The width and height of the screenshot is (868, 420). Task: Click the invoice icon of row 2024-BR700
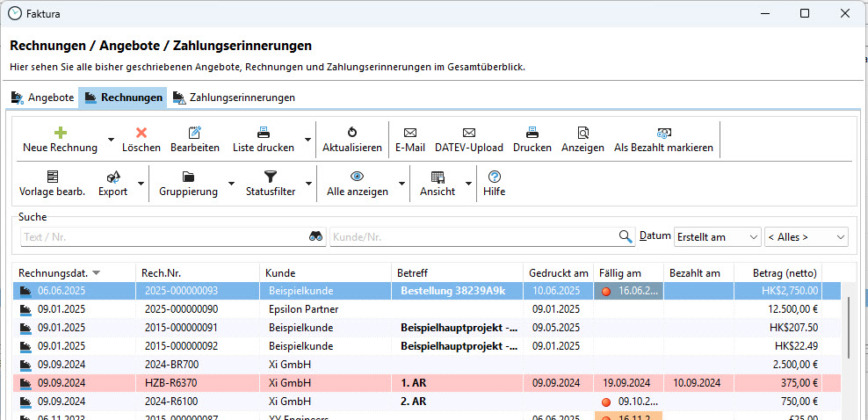[x=25, y=365]
